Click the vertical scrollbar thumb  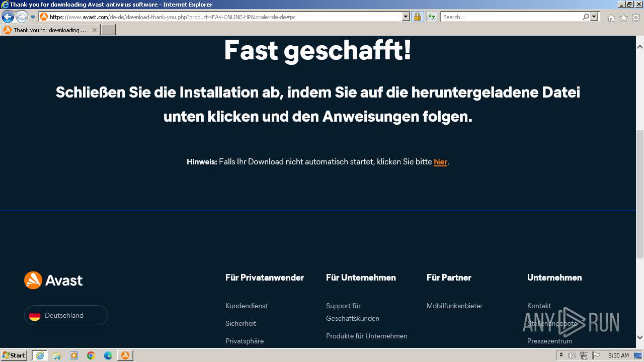(x=640, y=194)
